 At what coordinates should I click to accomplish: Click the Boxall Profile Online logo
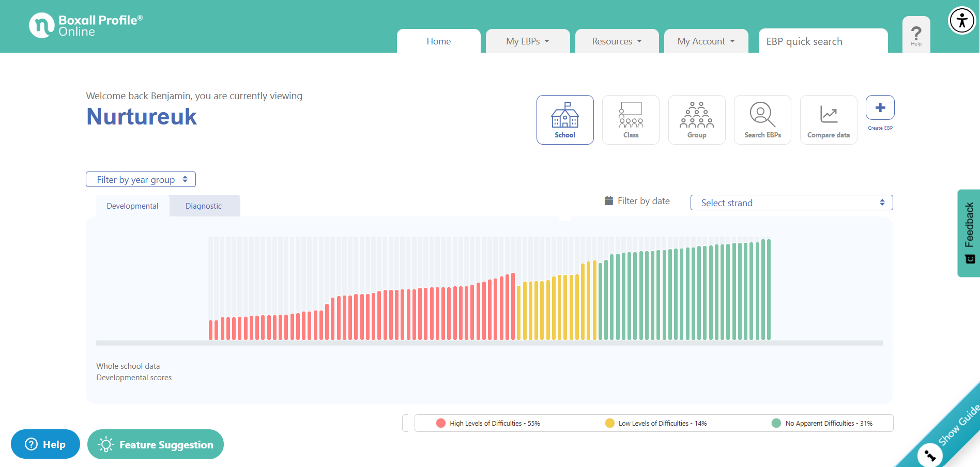(86, 25)
